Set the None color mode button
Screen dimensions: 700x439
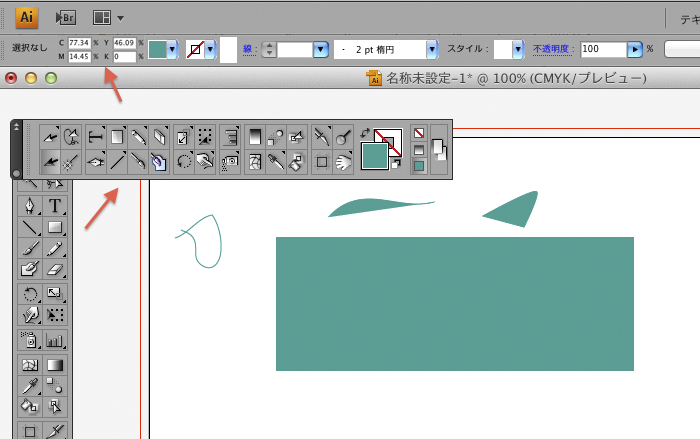click(x=419, y=133)
